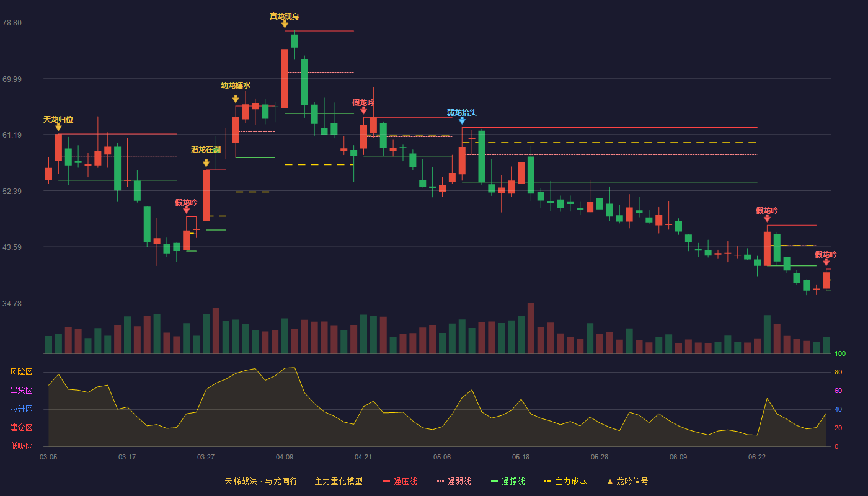Image resolution: width=868 pixels, height=496 pixels.
Task: Click the 幼龙嬉水 signal arrow
Action: (x=236, y=99)
